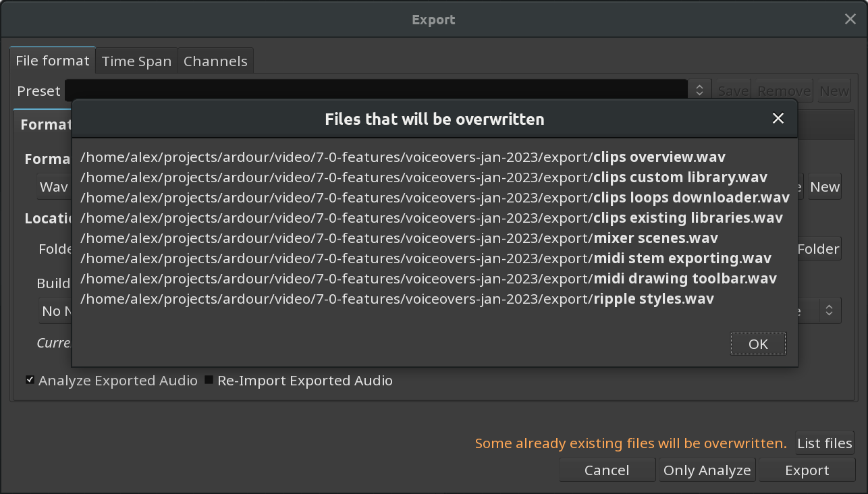Click the 'clips loops downloader.wav' line
The width and height of the screenshot is (868, 494).
coord(435,198)
